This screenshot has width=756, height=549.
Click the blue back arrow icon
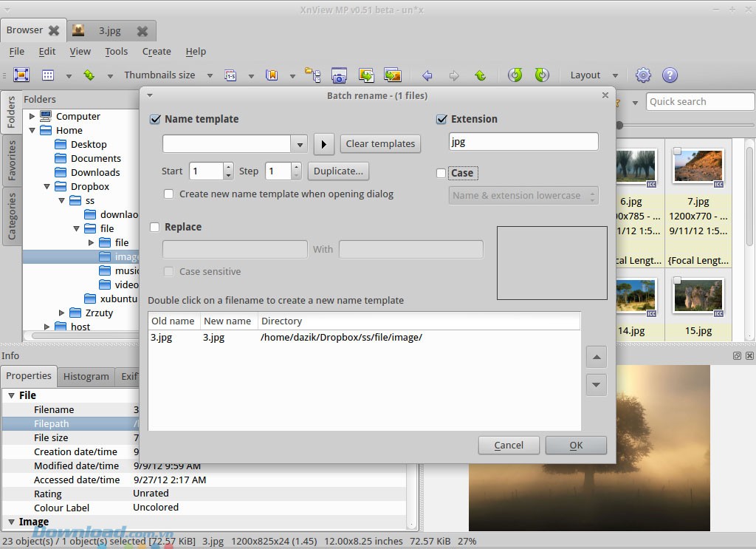427,75
